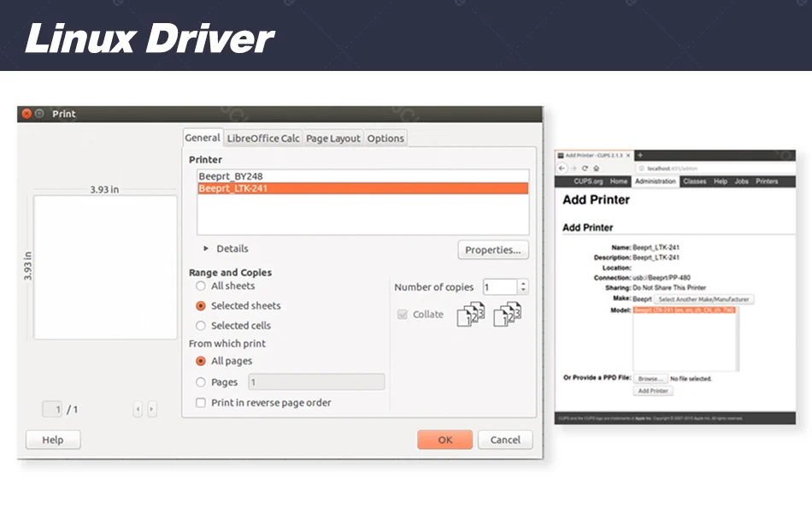The width and height of the screenshot is (812, 520).
Task: Close the Add Printer browser tab
Action: click(x=628, y=156)
